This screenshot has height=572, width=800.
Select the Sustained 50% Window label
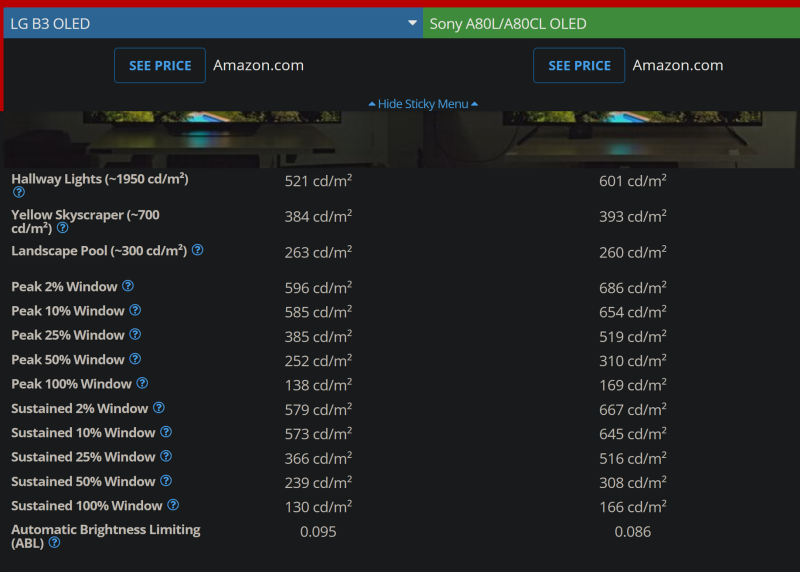click(83, 482)
